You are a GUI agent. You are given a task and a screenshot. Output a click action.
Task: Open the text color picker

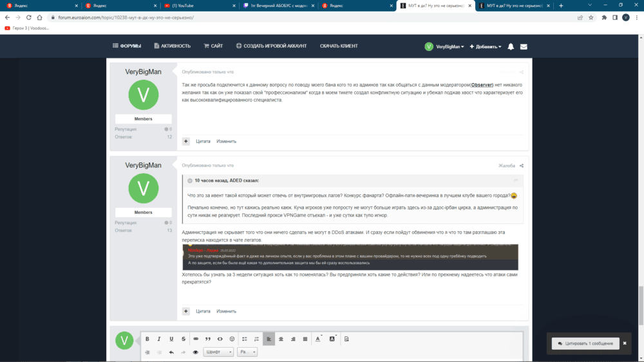(318, 339)
